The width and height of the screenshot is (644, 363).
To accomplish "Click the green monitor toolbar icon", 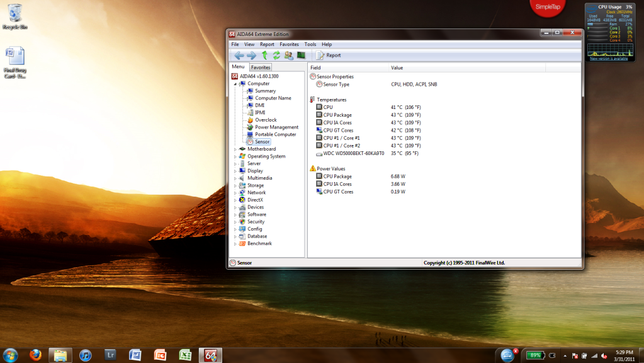I will 301,55.
